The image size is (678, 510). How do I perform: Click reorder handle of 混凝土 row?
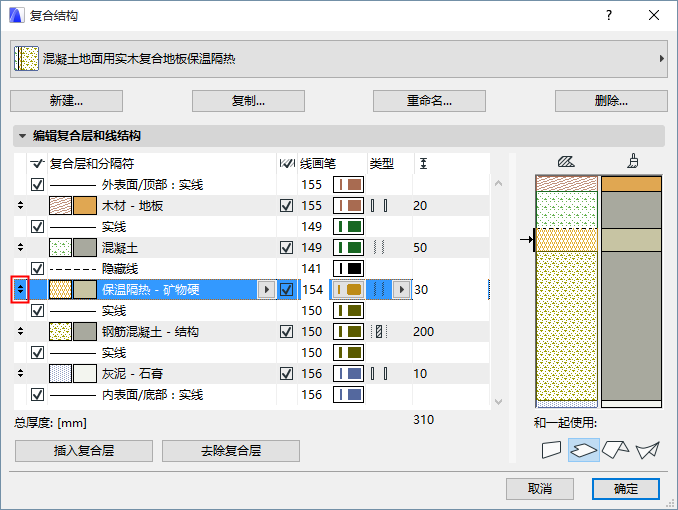20,247
